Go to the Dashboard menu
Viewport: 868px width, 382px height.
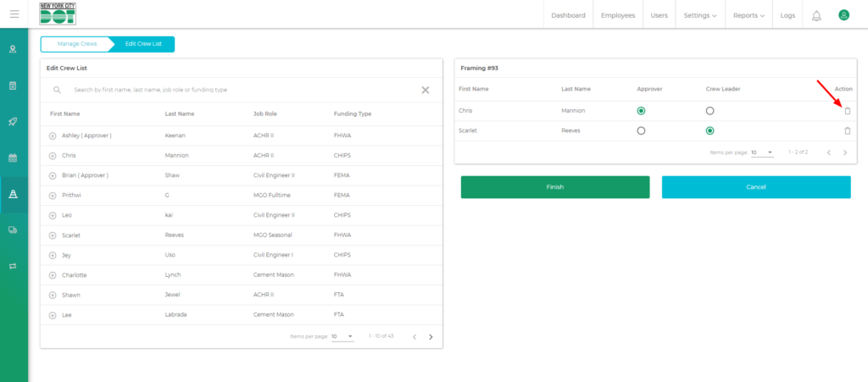click(x=568, y=15)
